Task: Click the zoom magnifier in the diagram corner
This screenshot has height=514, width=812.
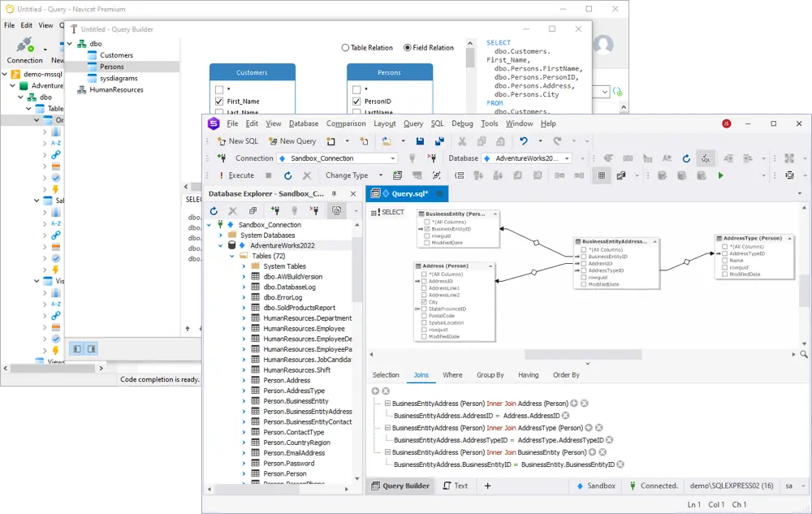Action: point(804,355)
